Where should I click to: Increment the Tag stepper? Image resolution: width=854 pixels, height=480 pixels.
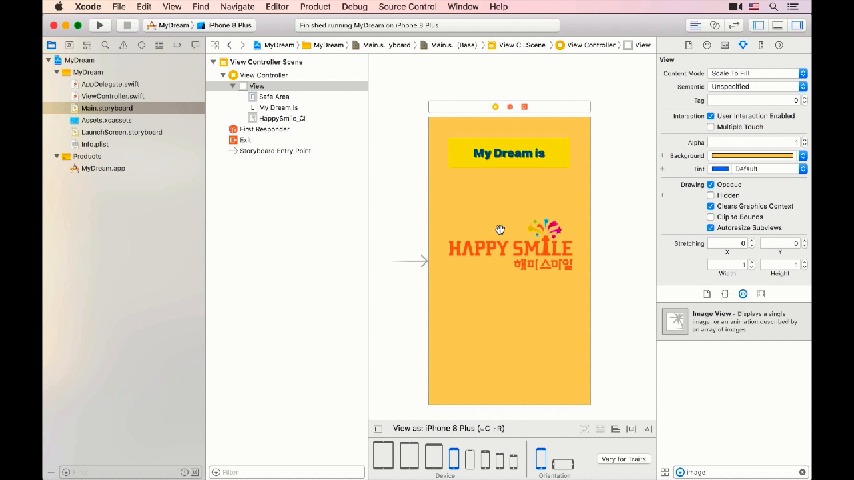click(805, 98)
